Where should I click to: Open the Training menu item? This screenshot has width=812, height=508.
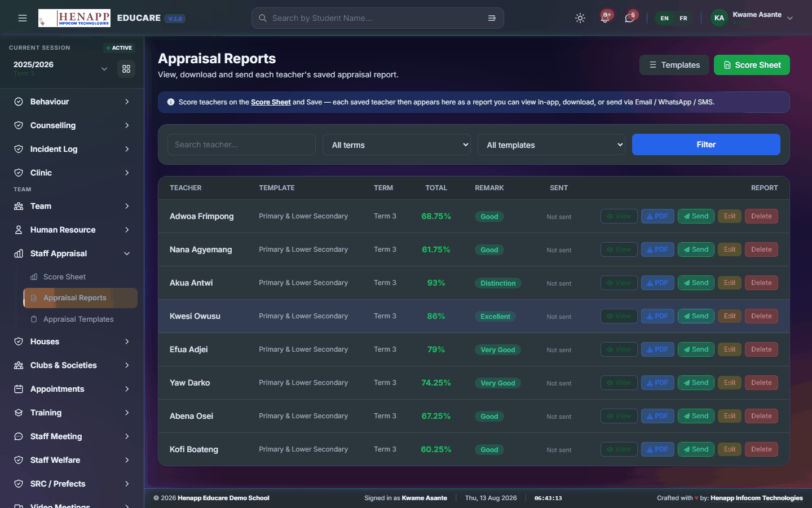[x=72, y=413]
